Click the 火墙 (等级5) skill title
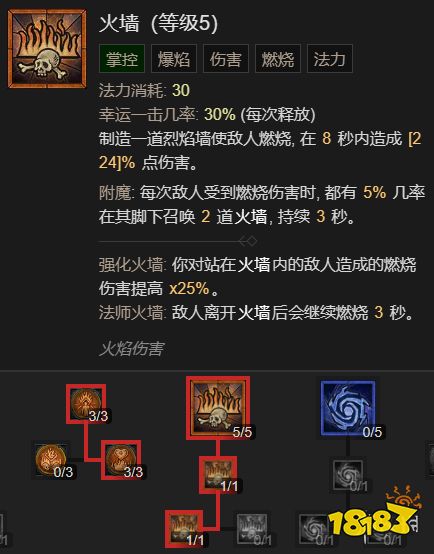434x554 pixels. [158, 24]
